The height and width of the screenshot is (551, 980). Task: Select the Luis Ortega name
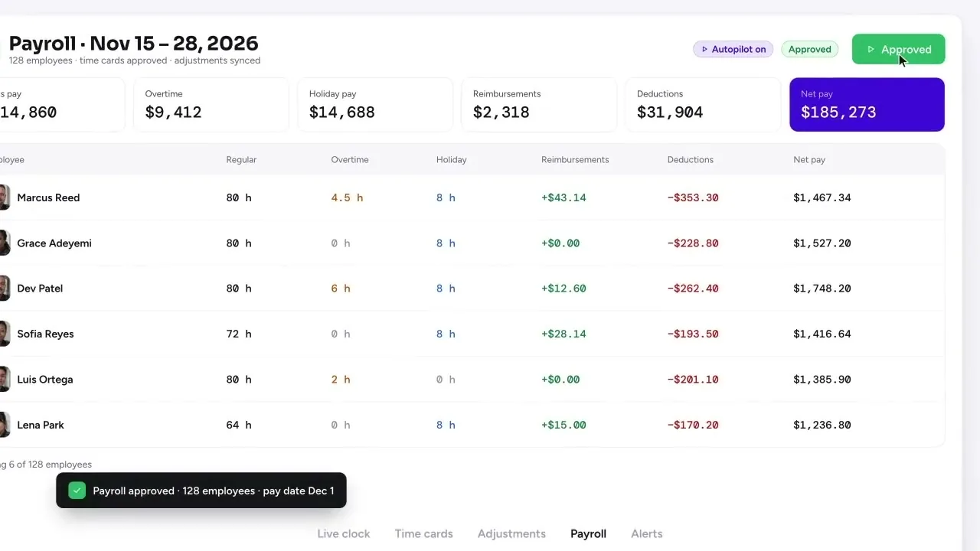click(45, 380)
